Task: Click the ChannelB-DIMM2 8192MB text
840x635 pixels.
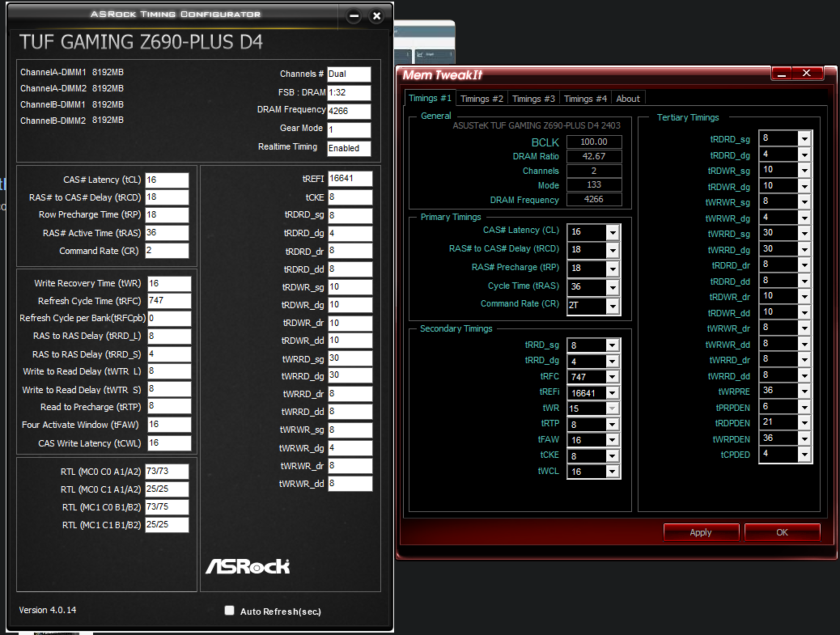Action: coord(72,121)
